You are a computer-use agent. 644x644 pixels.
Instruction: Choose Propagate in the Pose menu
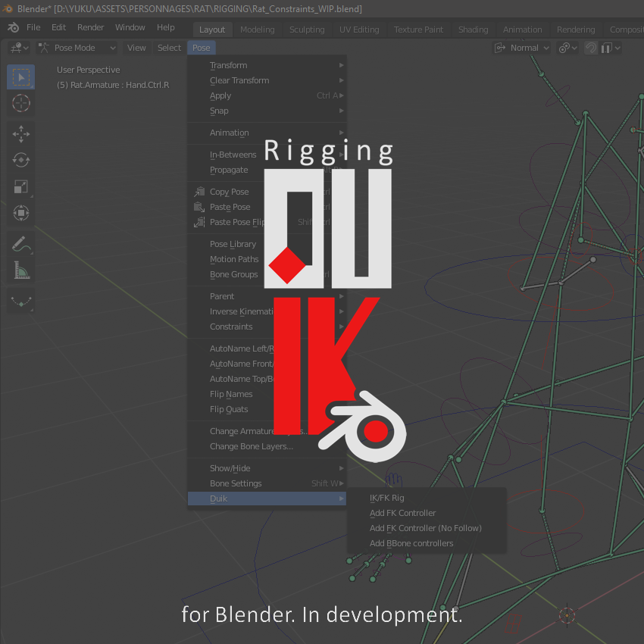coord(267,170)
